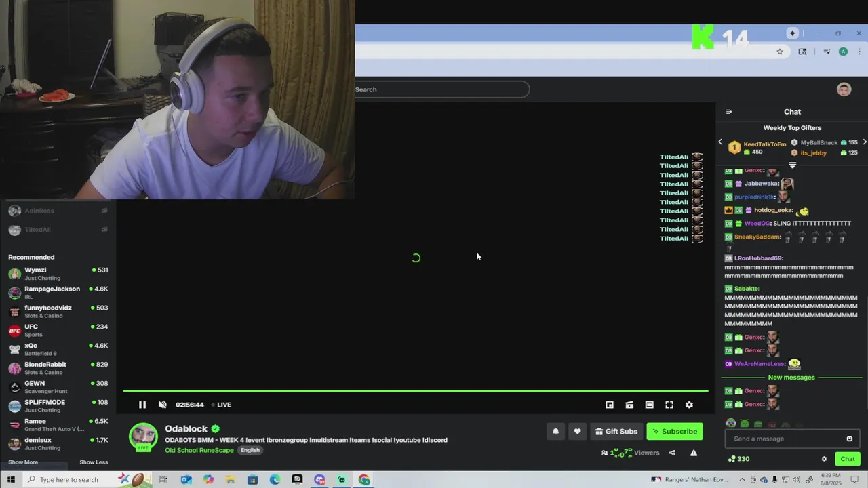Open Microsoft Edge from the taskbar
The height and width of the screenshot is (488, 868).
click(x=275, y=479)
